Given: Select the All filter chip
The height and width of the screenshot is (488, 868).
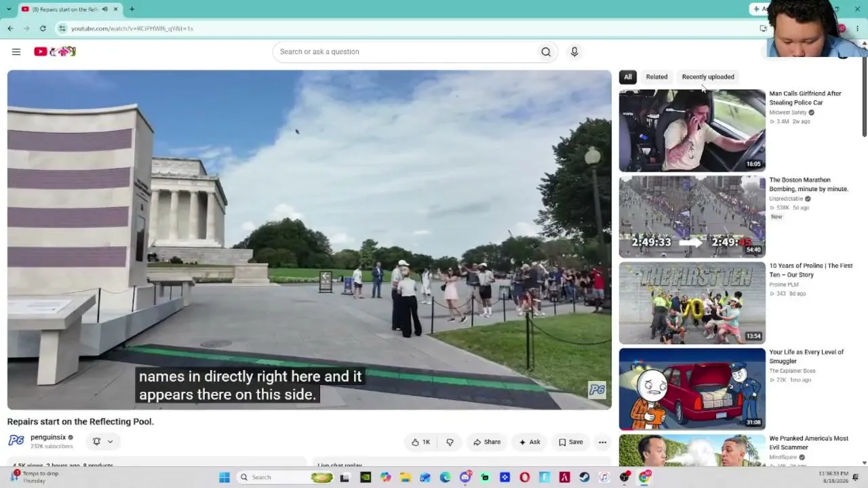Looking at the screenshot, I should tap(628, 77).
